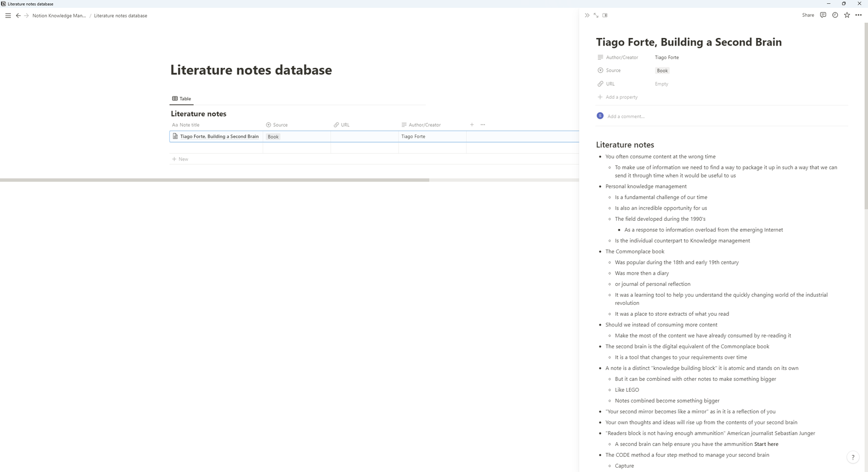This screenshot has width=868, height=472.
Task: Click the side panel vertical scrollbar
Action: (866, 116)
